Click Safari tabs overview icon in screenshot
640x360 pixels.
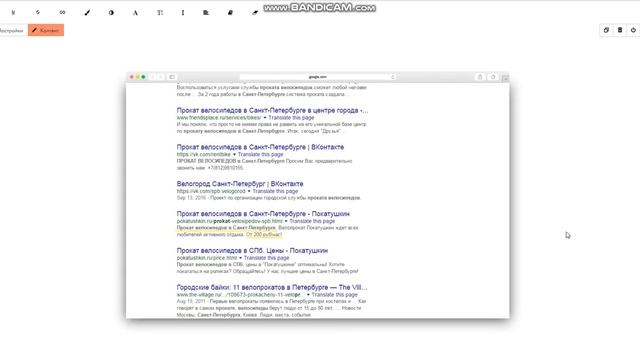tap(493, 77)
